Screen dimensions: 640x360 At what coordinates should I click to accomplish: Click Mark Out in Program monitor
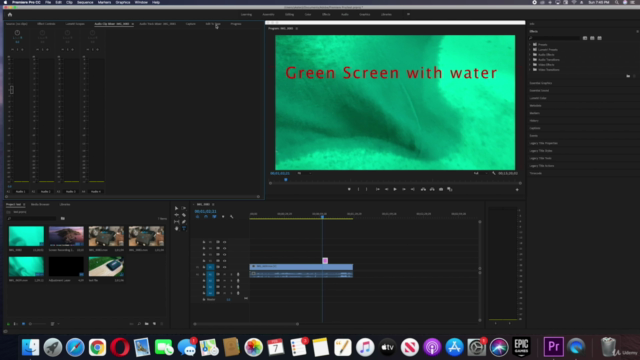[x=367, y=189]
